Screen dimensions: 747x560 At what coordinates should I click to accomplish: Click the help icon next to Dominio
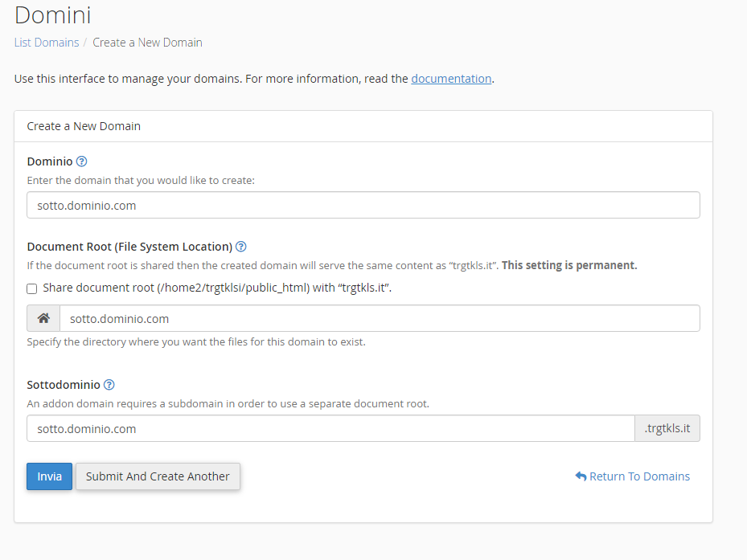tap(81, 161)
